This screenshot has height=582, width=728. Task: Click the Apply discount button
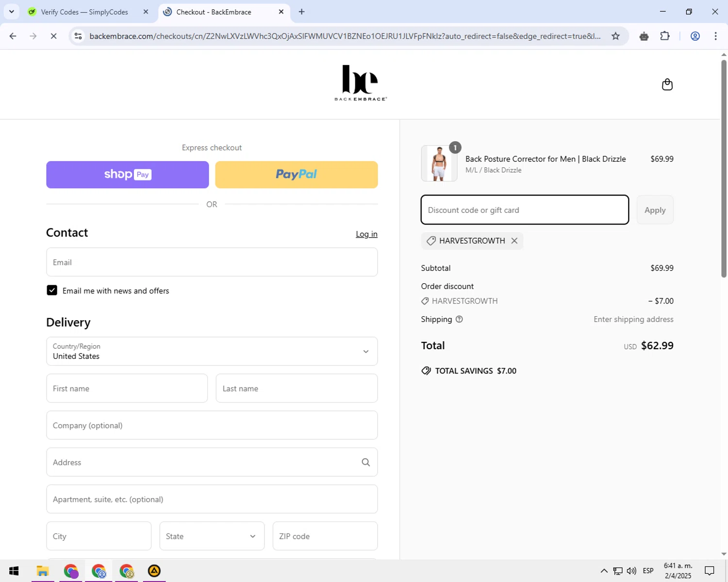(x=655, y=210)
